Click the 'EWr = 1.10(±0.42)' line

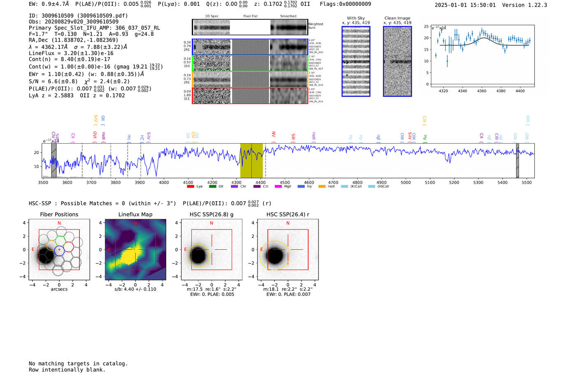coord(86,74)
